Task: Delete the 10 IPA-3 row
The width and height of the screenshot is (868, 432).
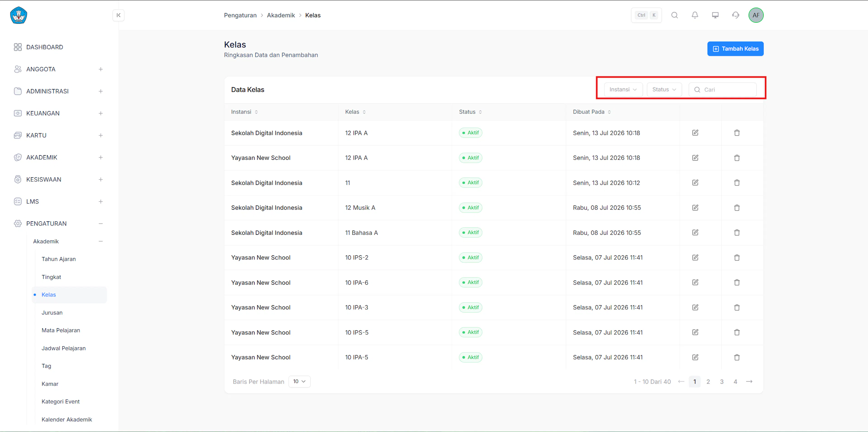Action: pyautogui.click(x=737, y=307)
